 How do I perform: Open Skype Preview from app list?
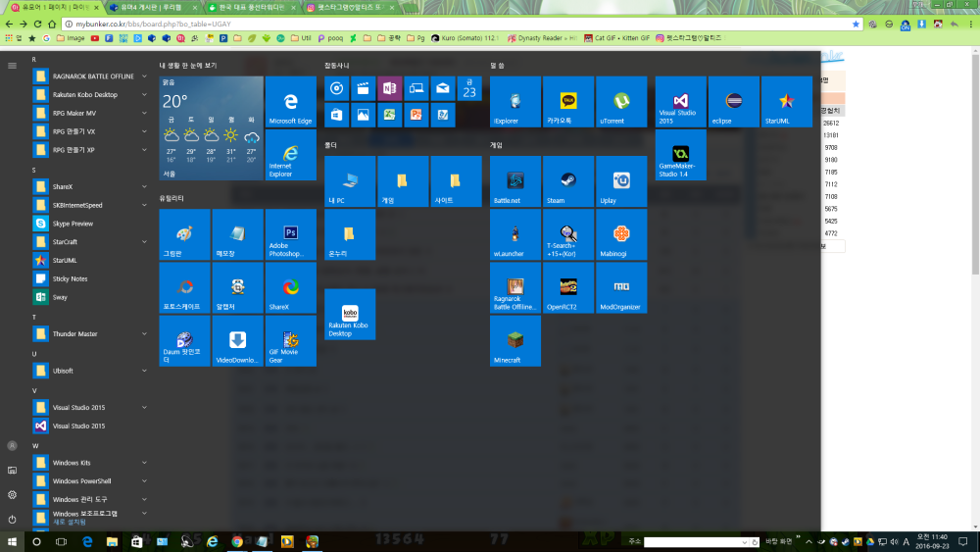pyautogui.click(x=90, y=224)
